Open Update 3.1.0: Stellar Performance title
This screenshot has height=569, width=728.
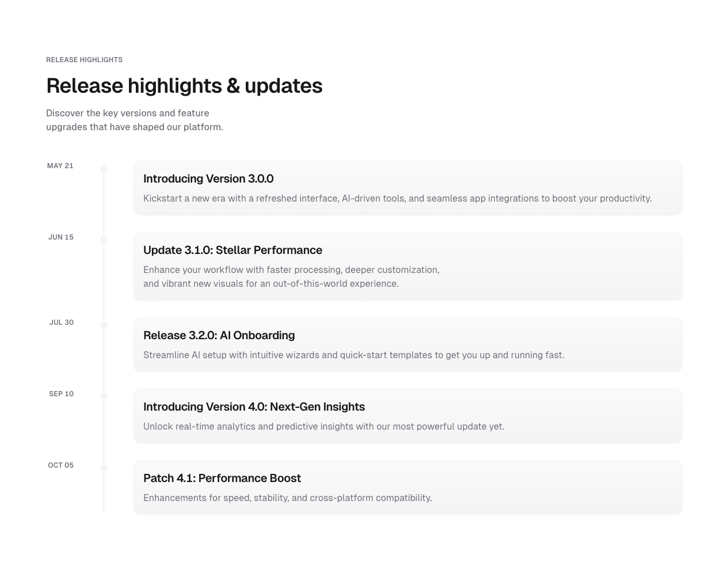(x=232, y=250)
